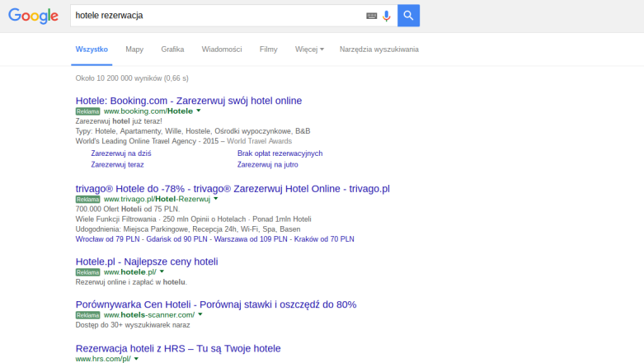
Task: Open Brak opłat rezerwacyjnych sitelink
Action: pos(280,153)
